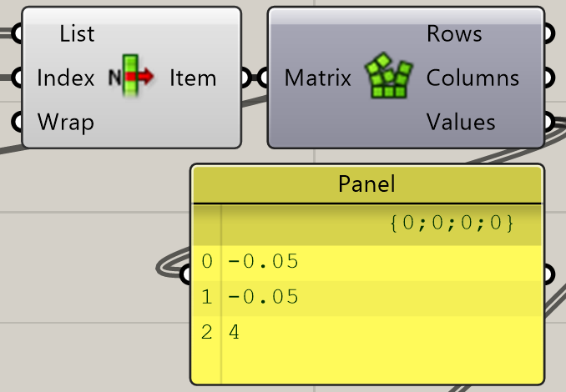The height and width of the screenshot is (392, 566).
Task: Click the Item output grip
Action: (245, 78)
